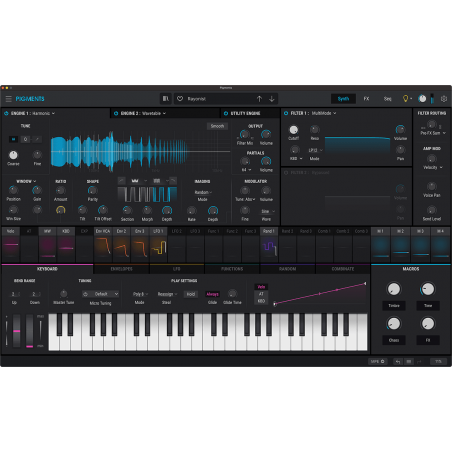Click the Time macro knob
The image size is (452, 452).
tap(428, 289)
